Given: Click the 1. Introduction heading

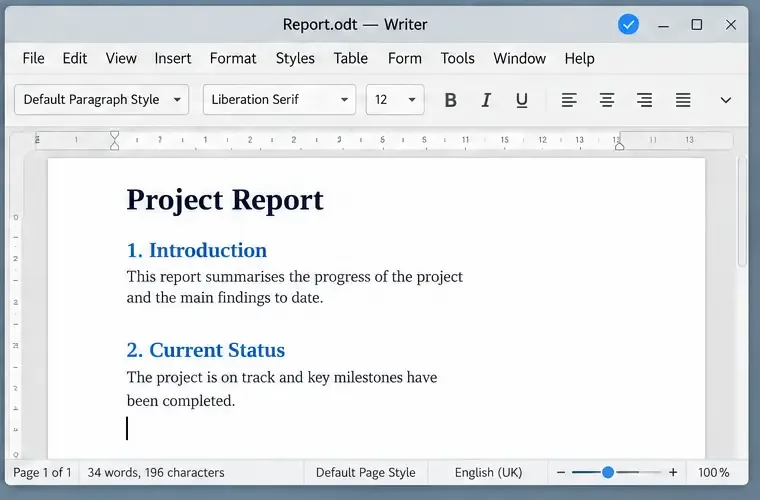Looking at the screenshot, I should [x=197, y=250].
